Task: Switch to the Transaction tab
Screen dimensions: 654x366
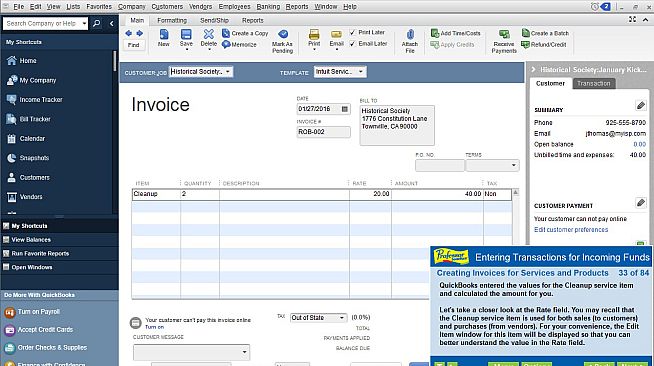Action: point(594,84)
